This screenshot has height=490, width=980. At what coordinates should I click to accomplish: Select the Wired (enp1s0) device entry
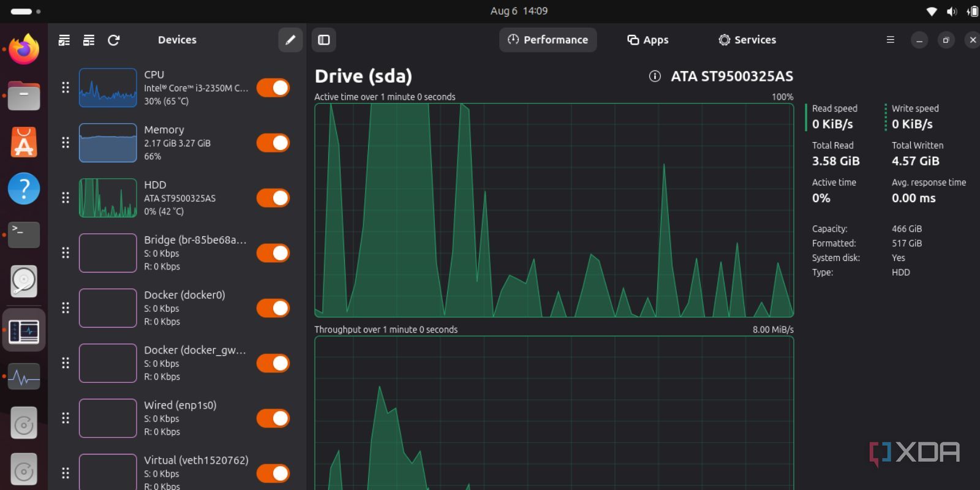click(178, 418)
